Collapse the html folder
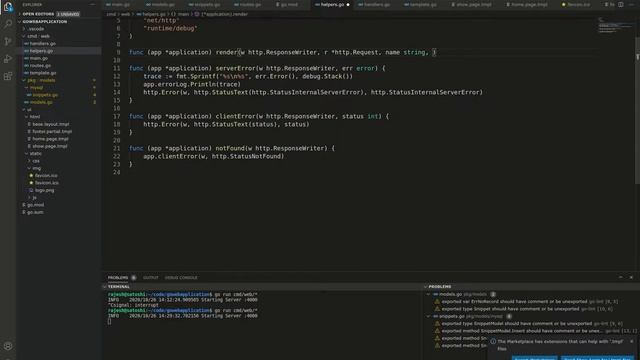This screenshot has width=640, height=360. tap(27, 117)
